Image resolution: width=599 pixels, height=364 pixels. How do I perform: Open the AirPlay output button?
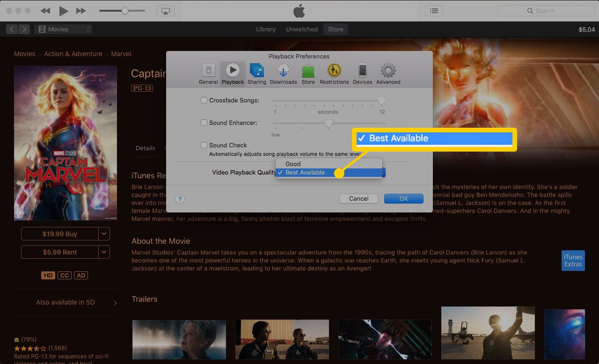(166, 11)
